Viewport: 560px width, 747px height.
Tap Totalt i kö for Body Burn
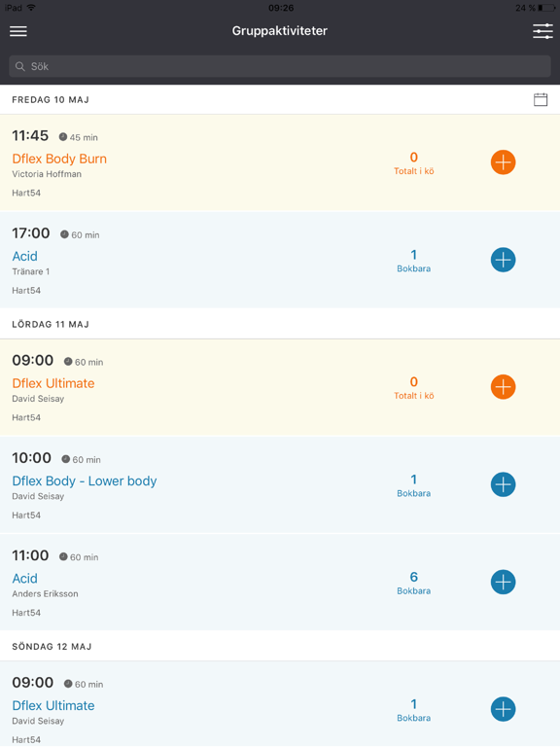tap(414, 171)
